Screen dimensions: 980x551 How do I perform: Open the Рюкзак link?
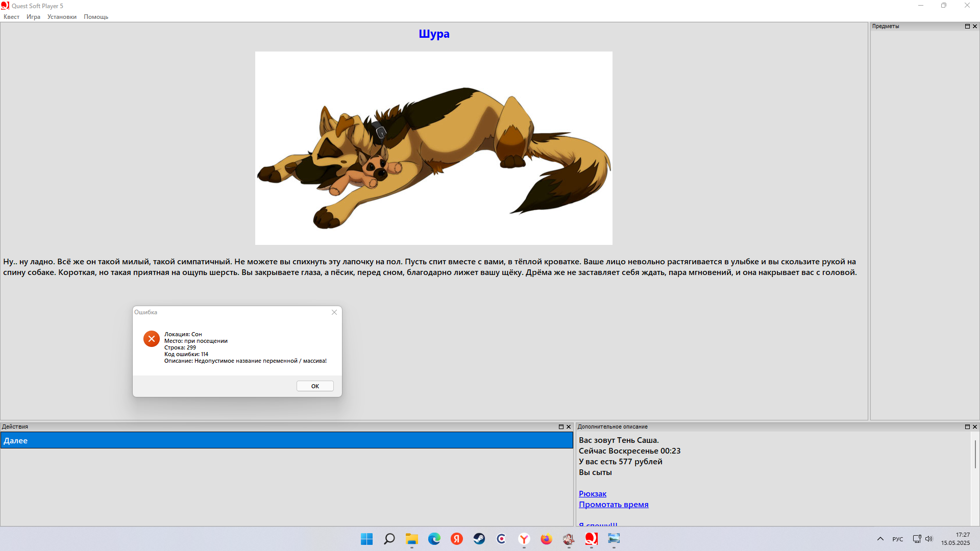[593, 494]
